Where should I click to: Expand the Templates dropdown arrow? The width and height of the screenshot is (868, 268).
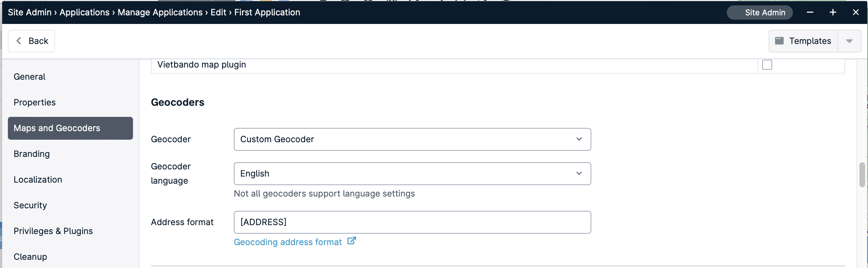pyautogui.click(x=849, y=41)
